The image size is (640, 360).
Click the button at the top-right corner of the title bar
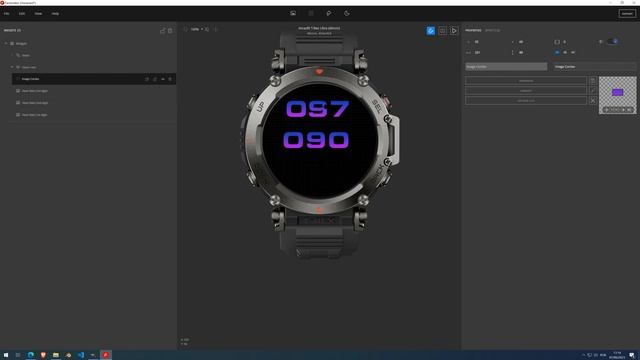[x=633, y=2]
